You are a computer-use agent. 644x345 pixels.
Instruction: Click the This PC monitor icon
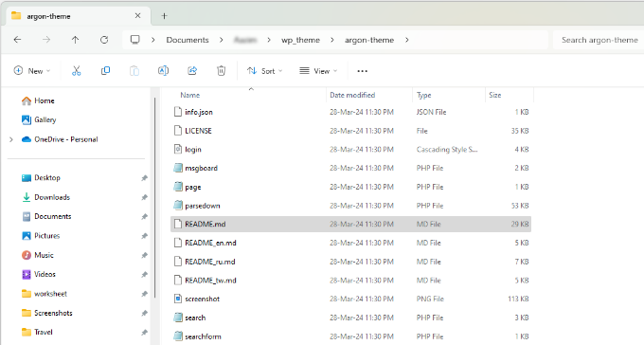click(x=135, y=40)
